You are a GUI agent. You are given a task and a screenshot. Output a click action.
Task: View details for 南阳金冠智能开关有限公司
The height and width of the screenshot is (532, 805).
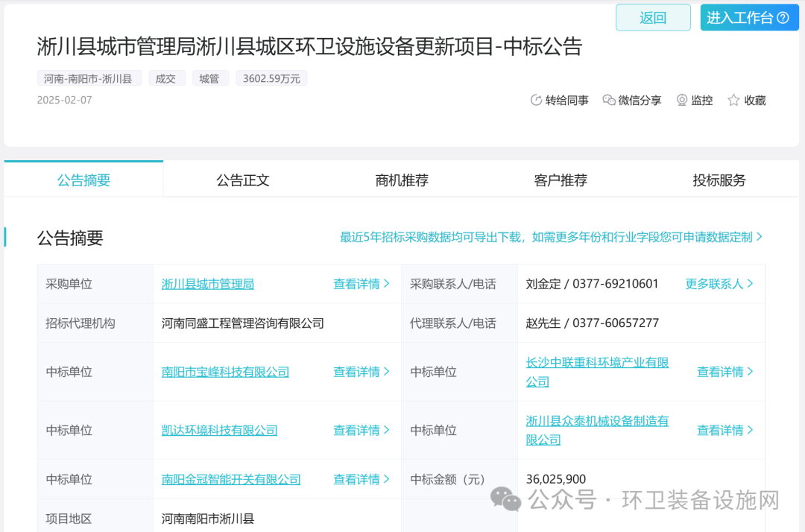pos(362,479)
